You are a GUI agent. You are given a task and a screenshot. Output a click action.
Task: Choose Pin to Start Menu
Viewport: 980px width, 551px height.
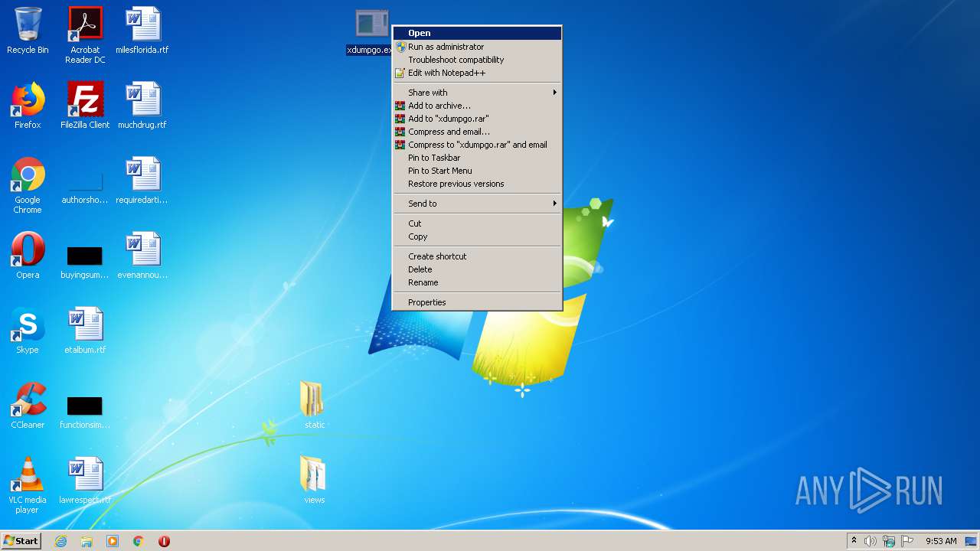(x=478, y=171)
